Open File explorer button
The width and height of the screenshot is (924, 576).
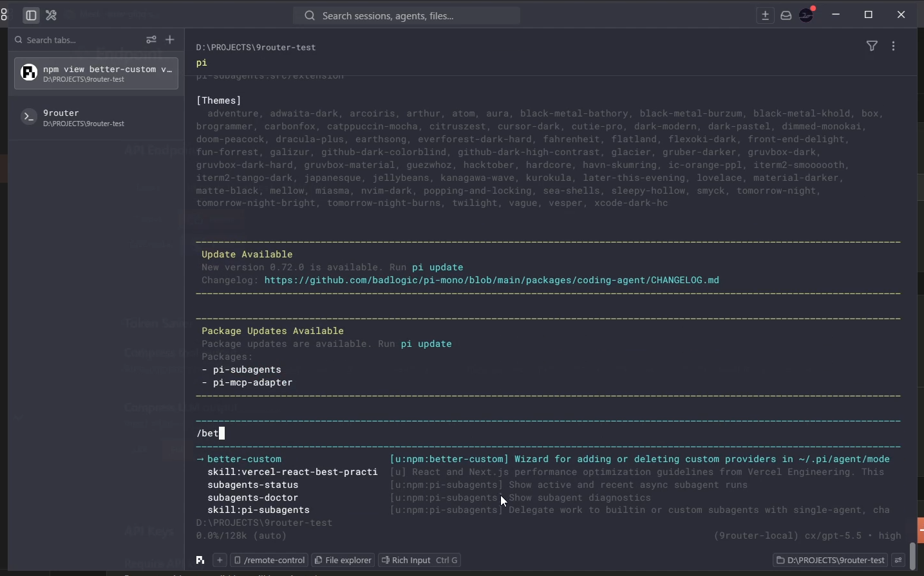point(344,561)
